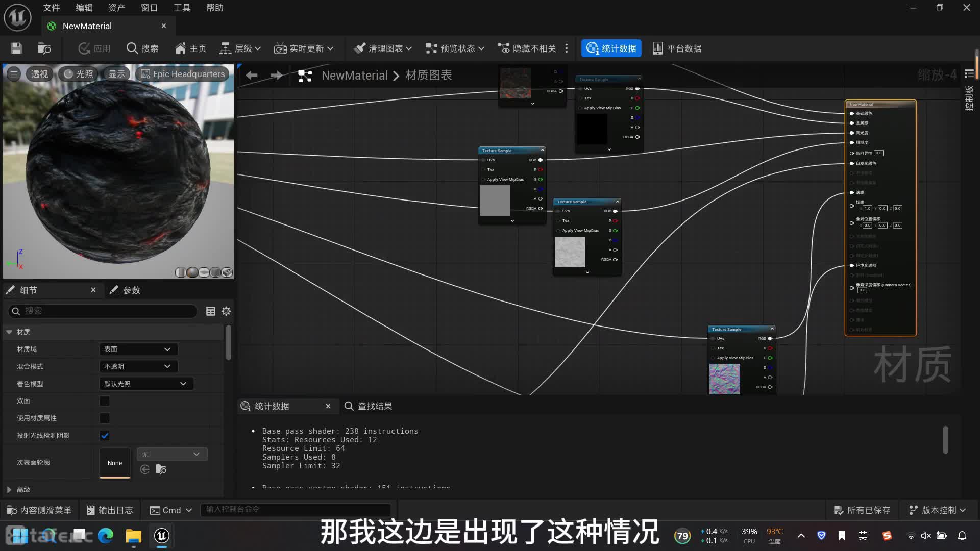Close the NewMaterial editor tab
Viewport: 980px width, 551px height.
click(x=164, y=26)
